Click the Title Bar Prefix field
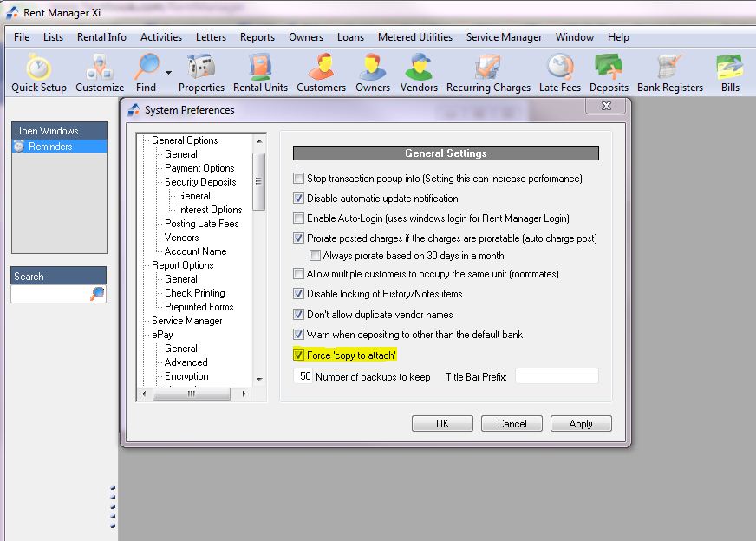This screenshot has height=541, width=756. [557, 376]
